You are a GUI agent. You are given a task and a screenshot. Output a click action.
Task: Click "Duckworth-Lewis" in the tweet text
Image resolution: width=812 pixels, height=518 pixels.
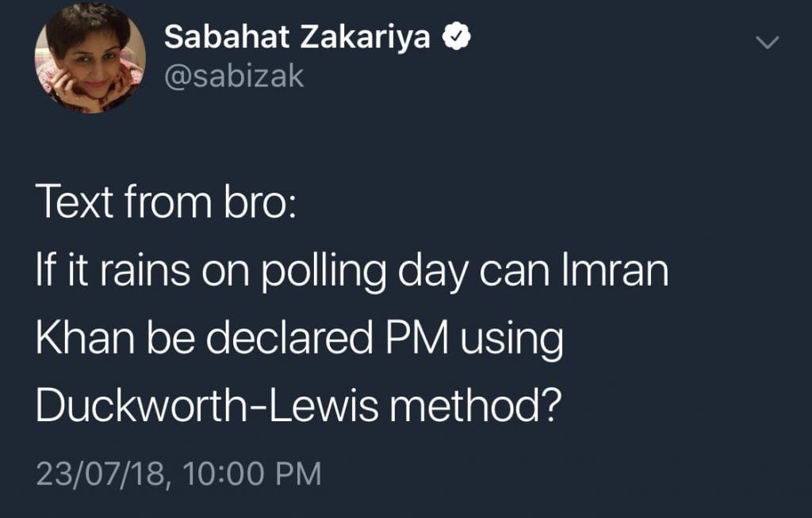tap(205, 407)
